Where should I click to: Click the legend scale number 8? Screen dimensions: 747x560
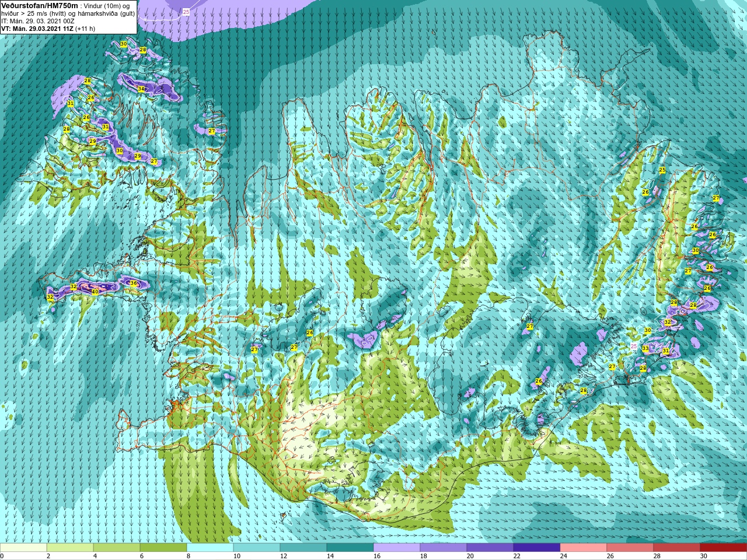point(189,556)
